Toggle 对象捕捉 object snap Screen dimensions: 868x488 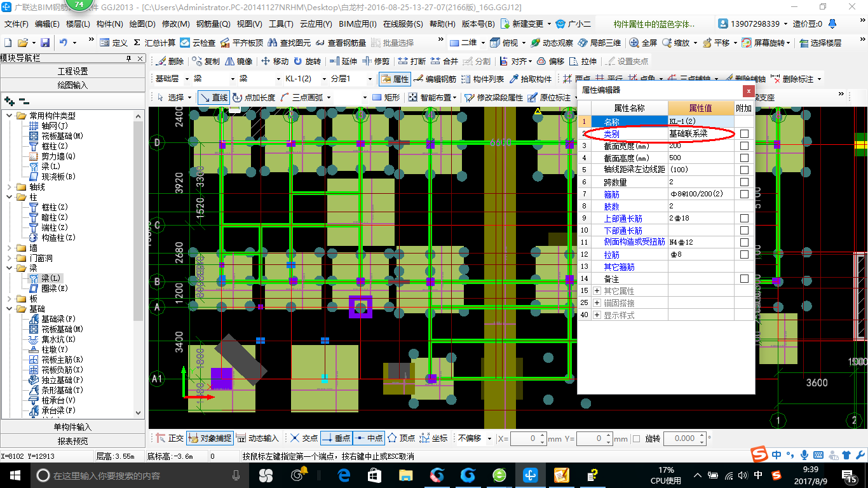pyautogui.click(x=210, y=438)
